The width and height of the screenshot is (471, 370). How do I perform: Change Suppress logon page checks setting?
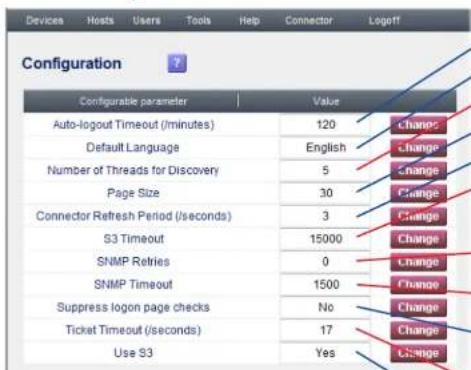(x=418, y=307)
